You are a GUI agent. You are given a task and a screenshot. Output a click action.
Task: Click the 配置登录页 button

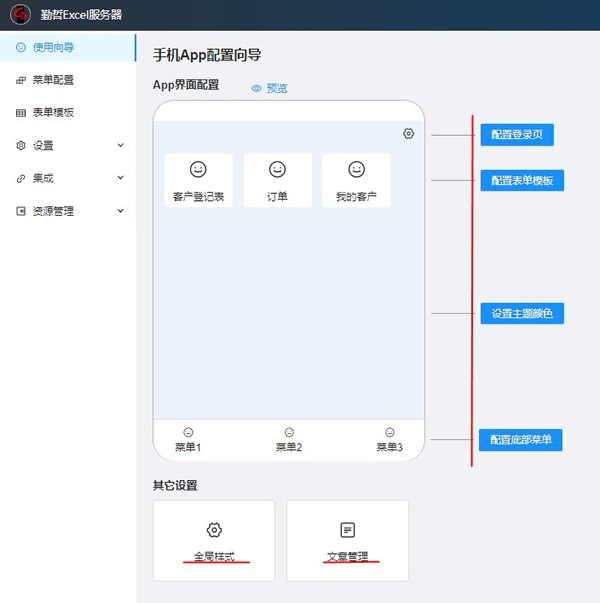coord(516,135)
